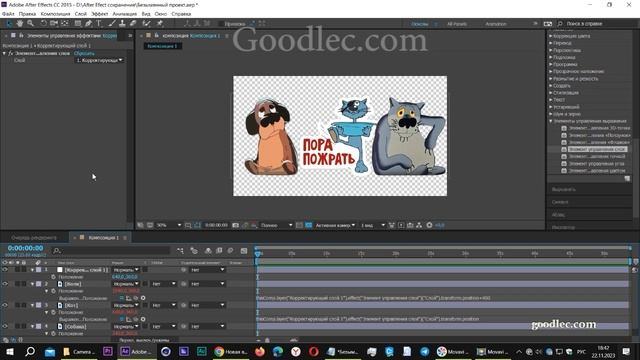Select the Zoom magnifier tool
Viewport: 640px width, 360px height.
pyautogui.click(x=30, y=24)
